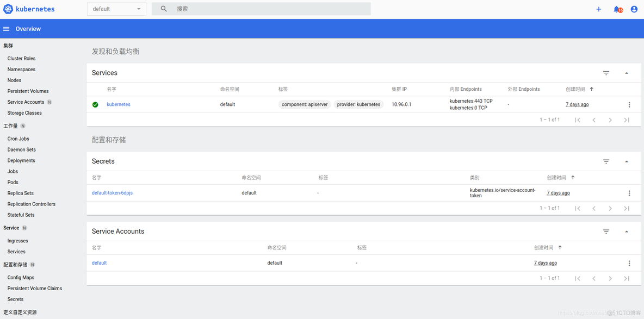The image size is (644, 319).
Task: Sort Services by 创建时间 column
Action: coord(575,89)
